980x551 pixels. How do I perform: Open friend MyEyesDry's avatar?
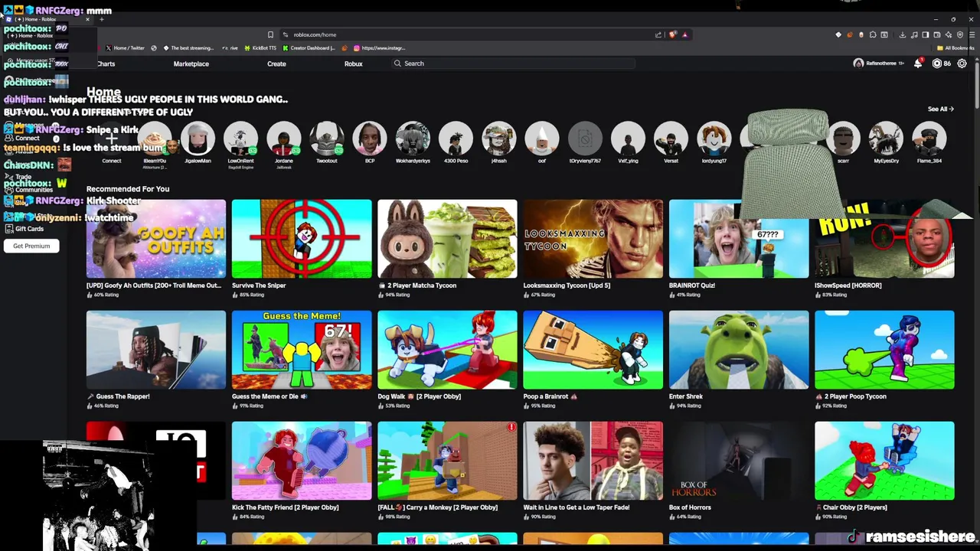(x=887, y=139)
